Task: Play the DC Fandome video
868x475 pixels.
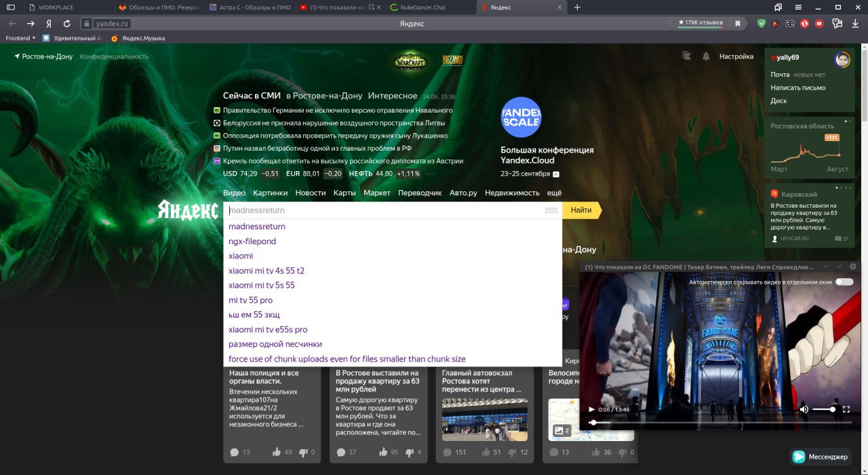Action: coord(591,409)
